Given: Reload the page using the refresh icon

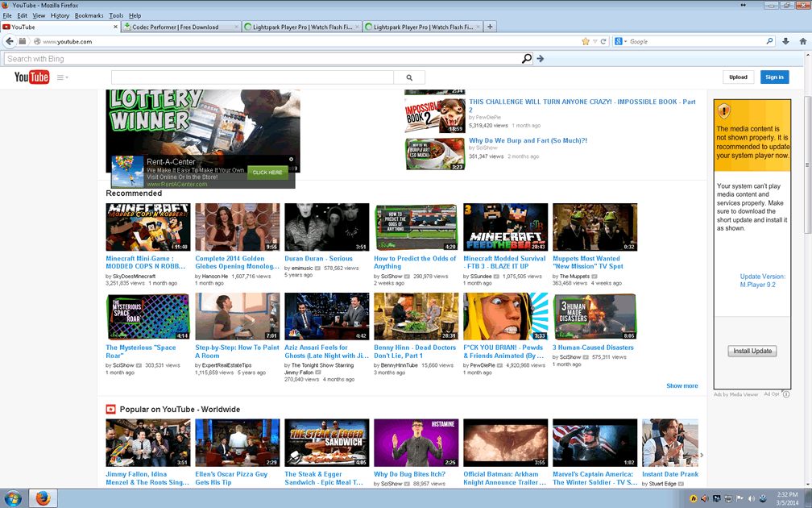Looking at the screenshot, I should 603,41.
